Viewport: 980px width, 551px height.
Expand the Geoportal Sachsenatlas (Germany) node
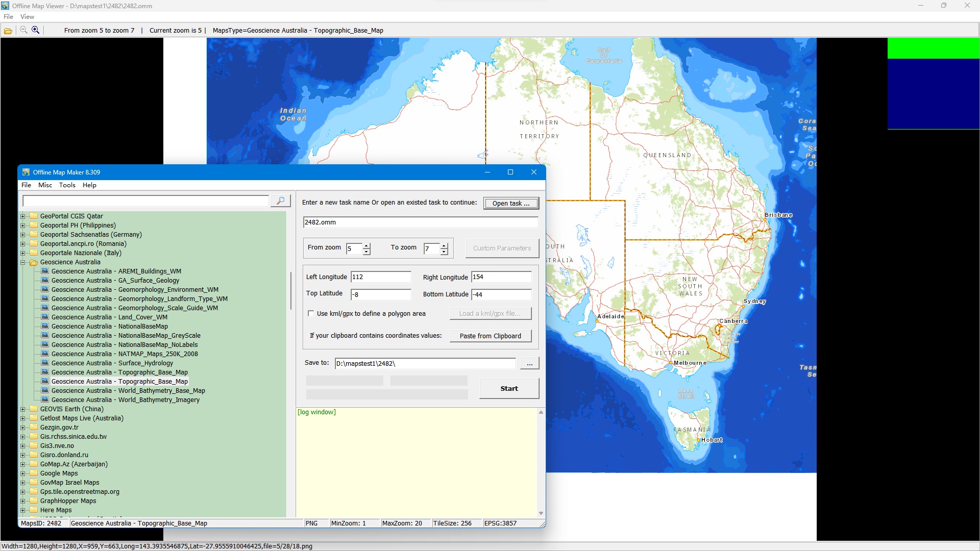coord(22,235)
